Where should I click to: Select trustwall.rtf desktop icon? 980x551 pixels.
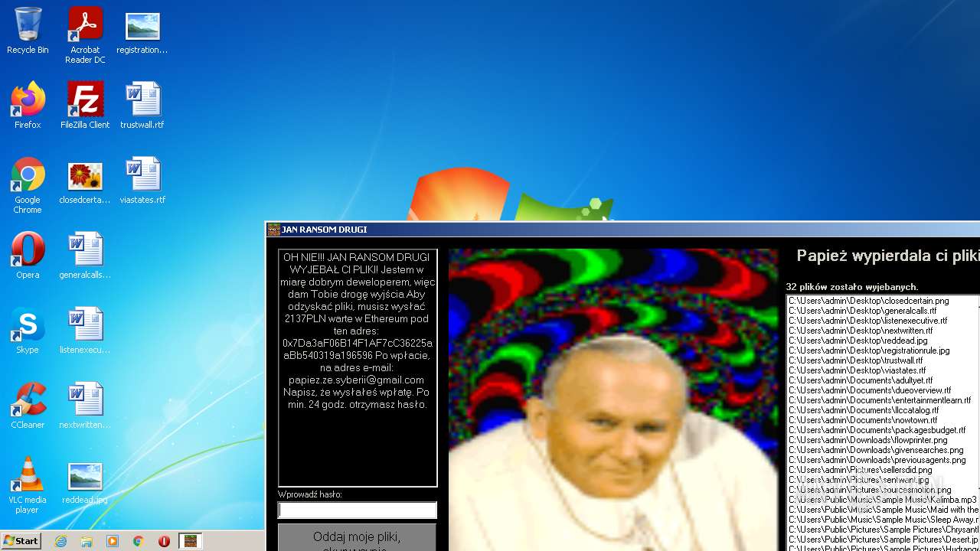point(142,106)
